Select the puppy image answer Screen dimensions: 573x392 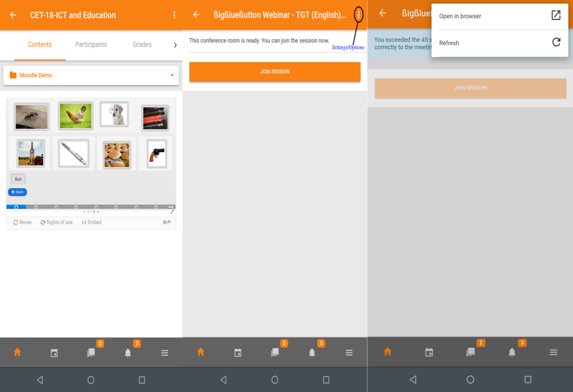pos(114,114)
